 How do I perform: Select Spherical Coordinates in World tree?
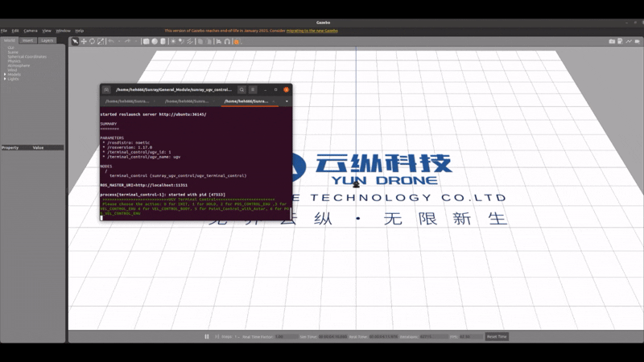tap(27, 56)
